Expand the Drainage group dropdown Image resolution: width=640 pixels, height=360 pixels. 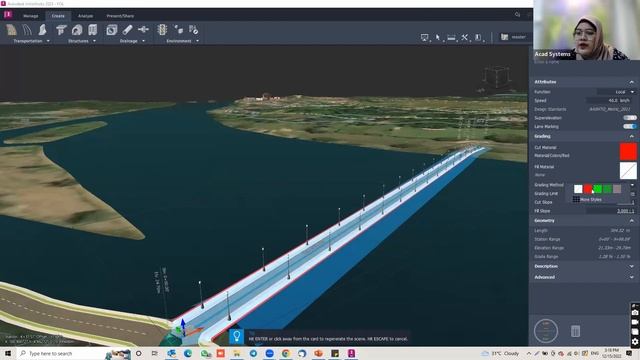coord(143,41)
